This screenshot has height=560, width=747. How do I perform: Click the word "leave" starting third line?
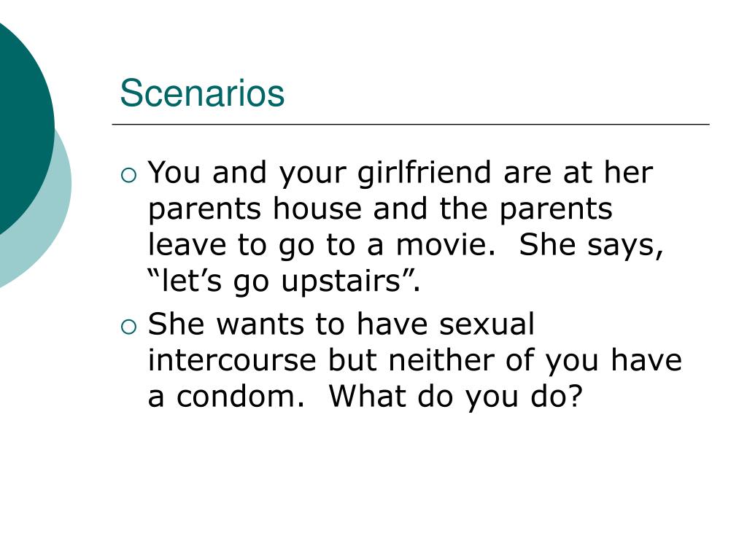(x=187, y=245)
